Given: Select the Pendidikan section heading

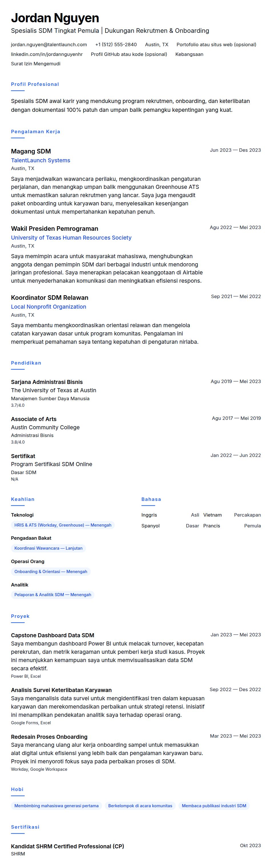Looking at the screenshot, I should 26,363.
